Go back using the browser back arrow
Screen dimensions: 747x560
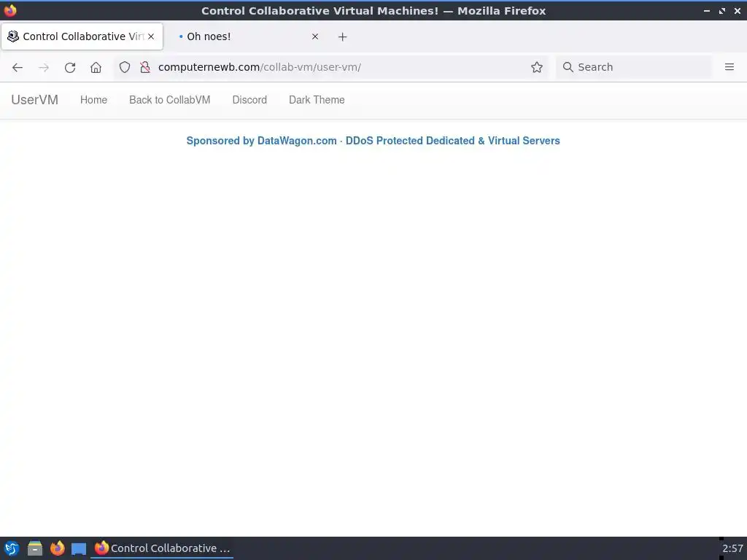(x=18, y=67)
